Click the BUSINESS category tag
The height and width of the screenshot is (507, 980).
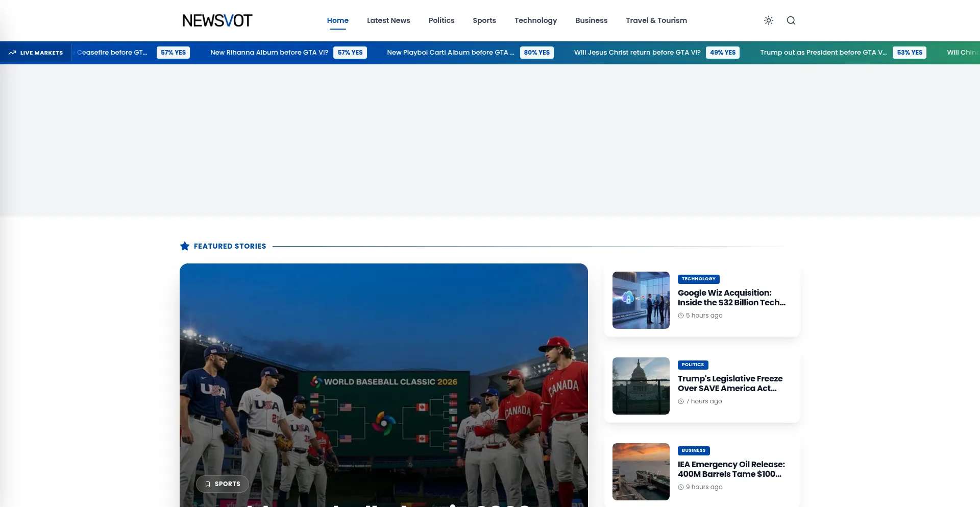coord(694,450)
